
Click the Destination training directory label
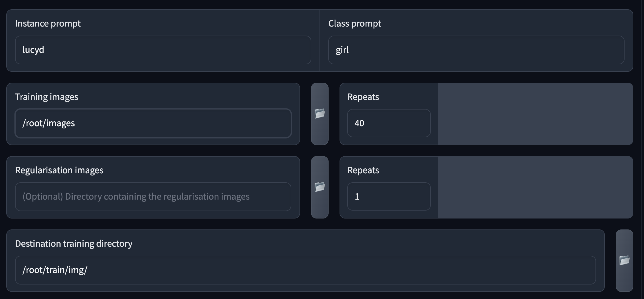(x=74, y=244)
